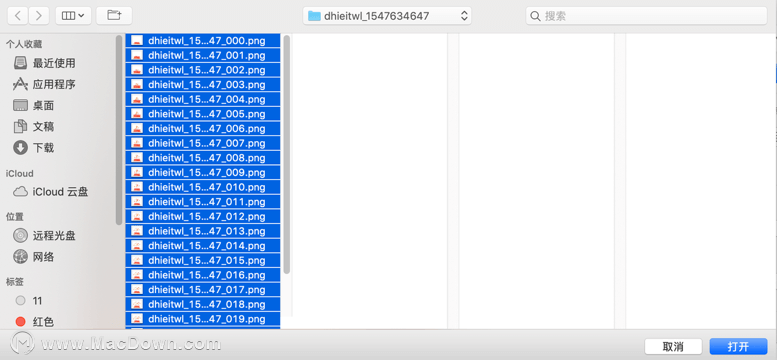Select file dhieitwl_15...47_008.png
The image size is (777, 360).
(203, 158)
